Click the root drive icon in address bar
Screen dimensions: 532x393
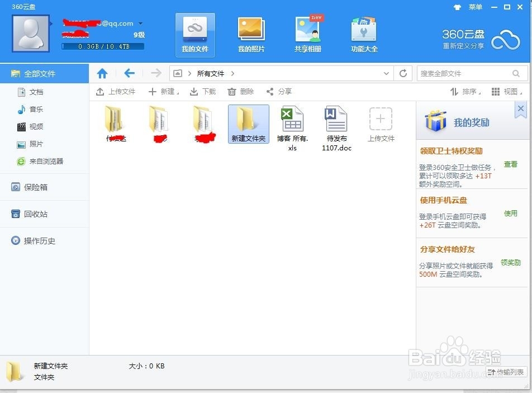tap(178, 73)
